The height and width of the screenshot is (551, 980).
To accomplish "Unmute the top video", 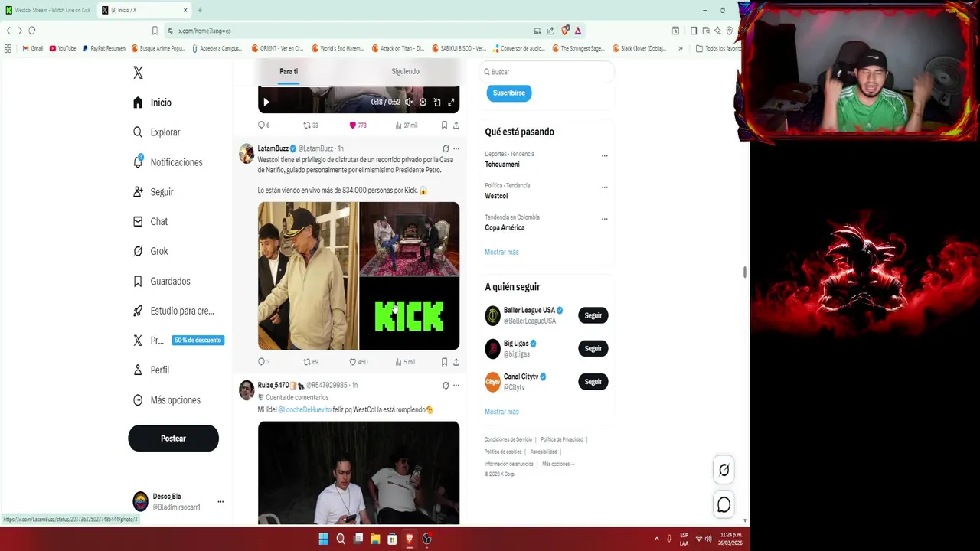I will point(409,102).
